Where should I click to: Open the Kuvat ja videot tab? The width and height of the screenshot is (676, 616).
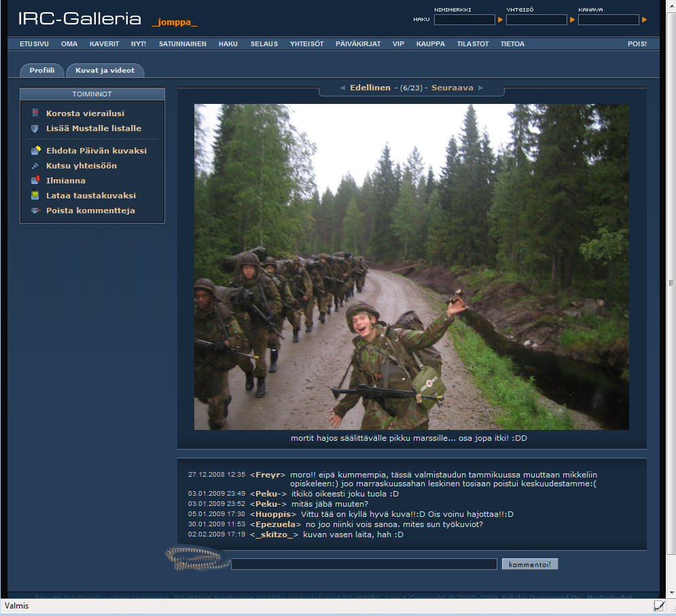coord(105,71)
